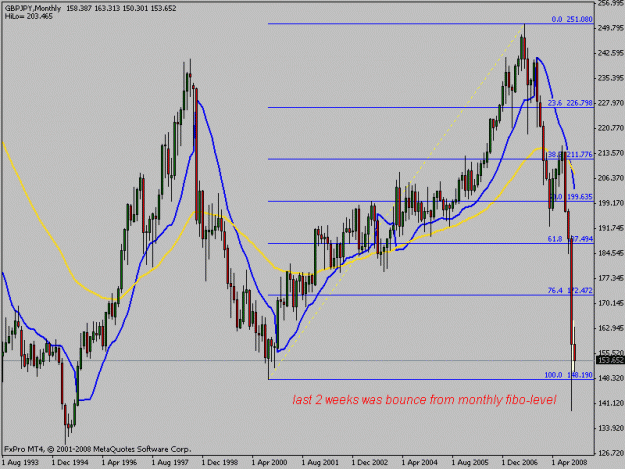
Task: Select the 50.0 199.635 Fibonacci label
Action: coord(571,197)
